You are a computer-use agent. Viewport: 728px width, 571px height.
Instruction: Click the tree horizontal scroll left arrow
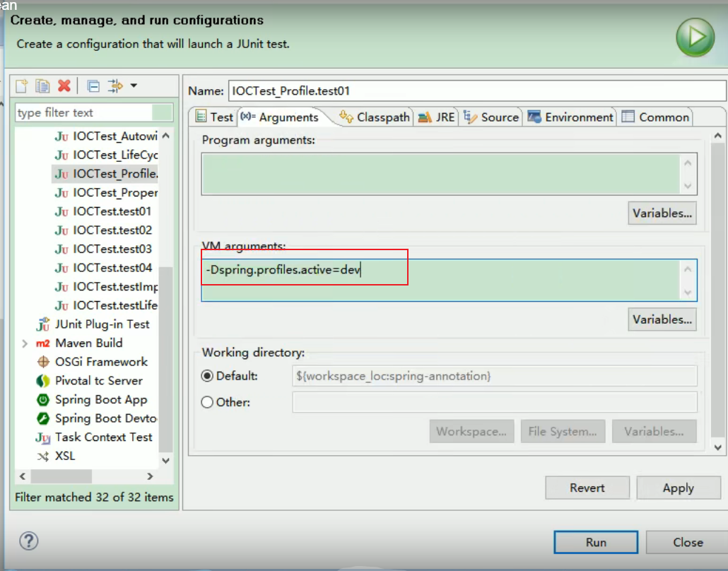point(23,476)
